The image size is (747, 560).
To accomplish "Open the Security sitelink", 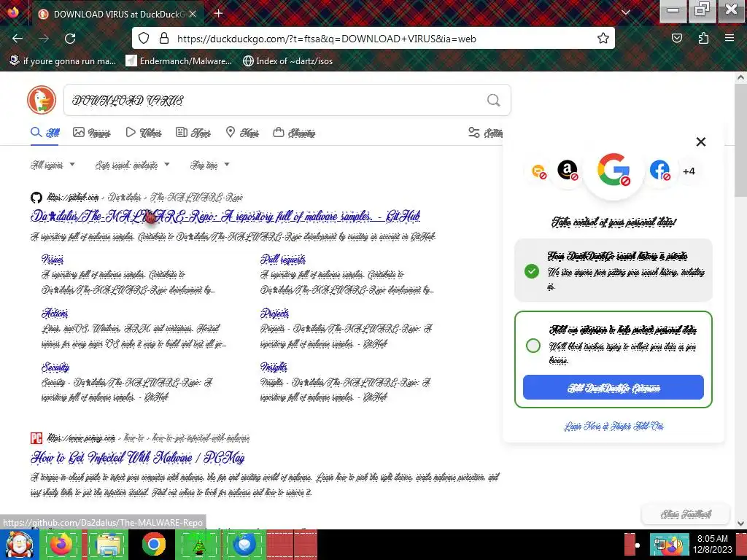I will point(55,367).
